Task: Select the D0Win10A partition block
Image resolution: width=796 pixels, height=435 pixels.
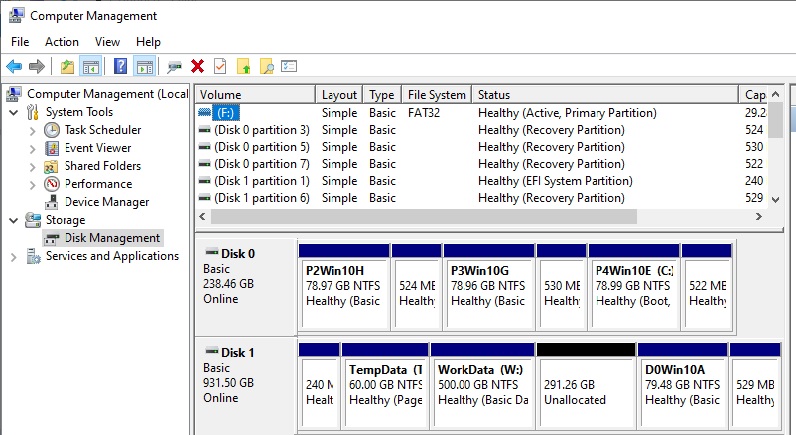Action: click(682, 386)
